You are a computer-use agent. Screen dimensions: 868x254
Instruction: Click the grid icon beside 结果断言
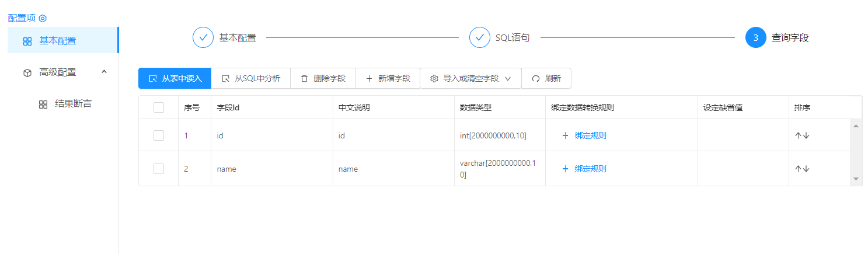[x=43, y=105]
